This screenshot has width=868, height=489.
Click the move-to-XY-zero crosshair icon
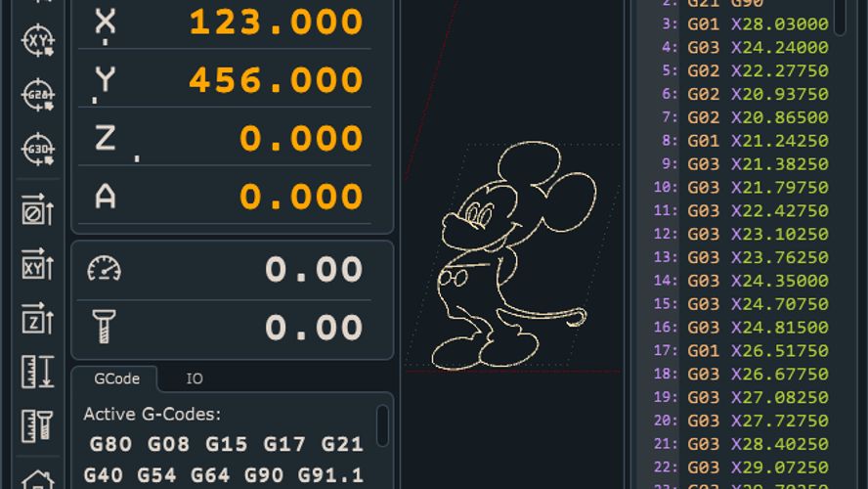tap(37, 40)
